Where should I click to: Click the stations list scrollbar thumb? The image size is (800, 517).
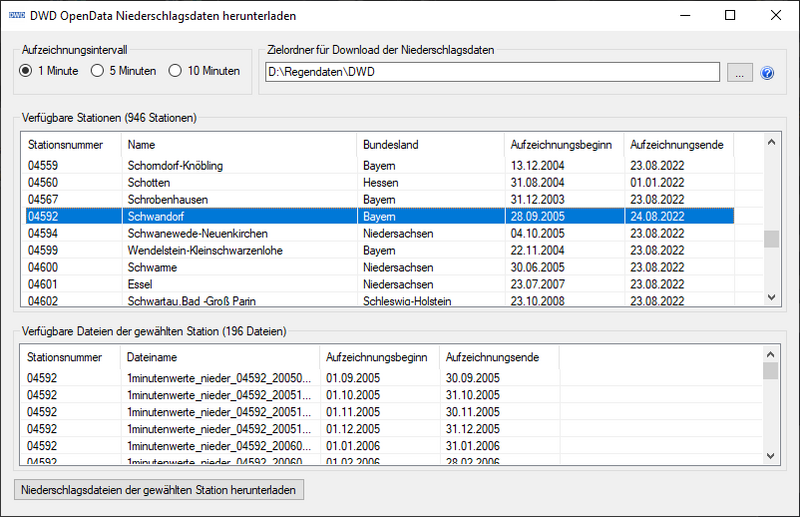(771, 239)
